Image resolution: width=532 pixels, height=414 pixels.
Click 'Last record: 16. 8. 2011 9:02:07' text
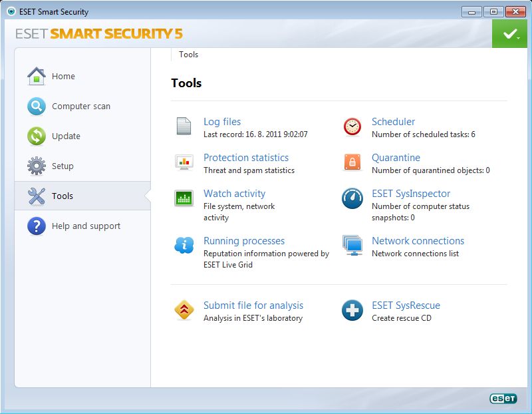pyautogui.click(x=255, y=134)
